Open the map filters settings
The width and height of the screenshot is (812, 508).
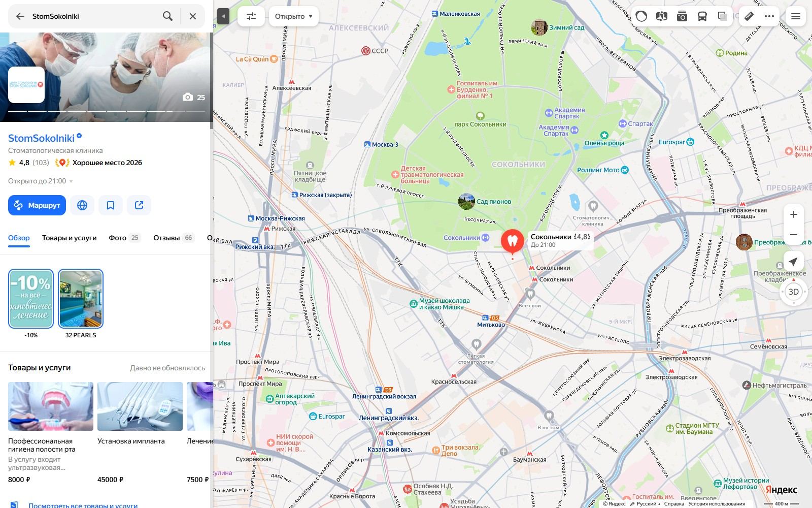[251, 16]
